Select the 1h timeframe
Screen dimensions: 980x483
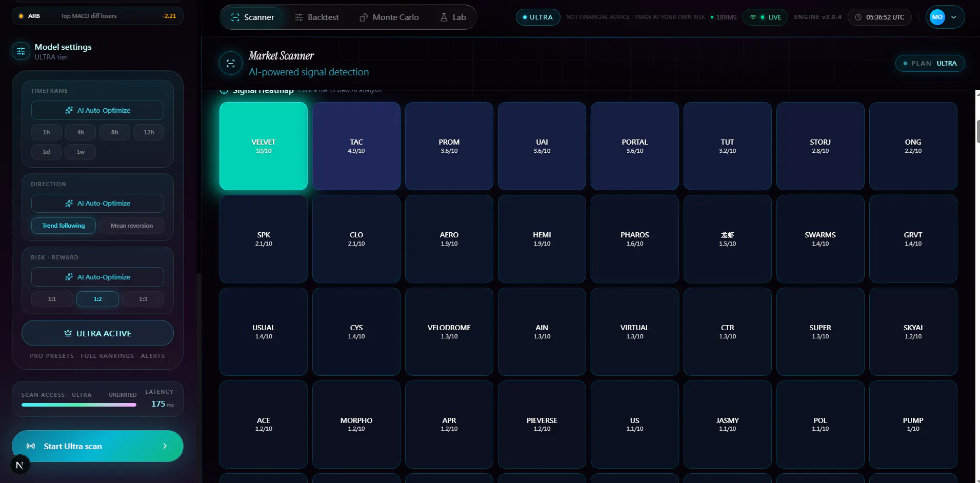coord(47,132)
